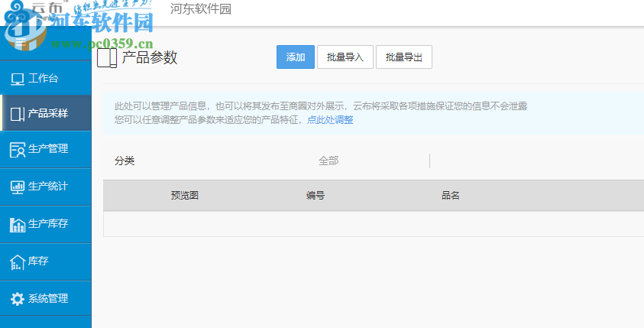Click the 生产库存 building icon
The image size is (644, 328).
[x=18, y=225]
